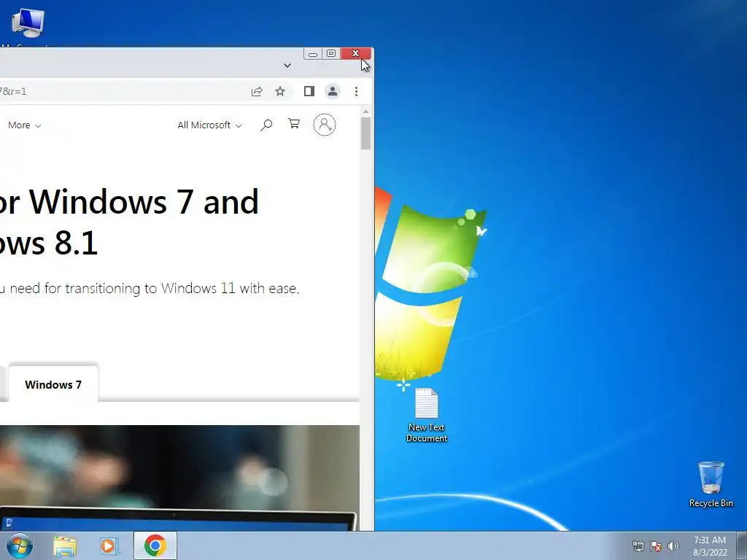Select the My Computer desktop icon

pos(28,26)
